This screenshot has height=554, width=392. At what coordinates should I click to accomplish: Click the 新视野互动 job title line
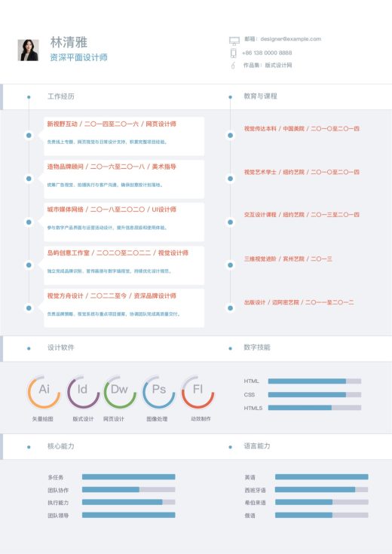pyautogui.click(x=112, y=124)
